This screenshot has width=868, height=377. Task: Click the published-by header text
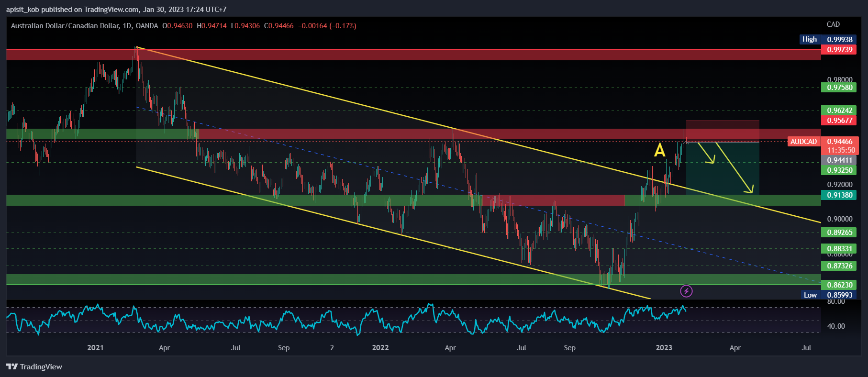point(116,10)
